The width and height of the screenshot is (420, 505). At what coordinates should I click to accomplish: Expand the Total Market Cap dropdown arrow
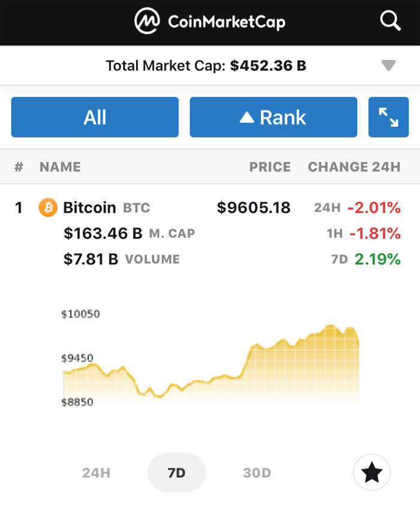click(x=388, y=65)
